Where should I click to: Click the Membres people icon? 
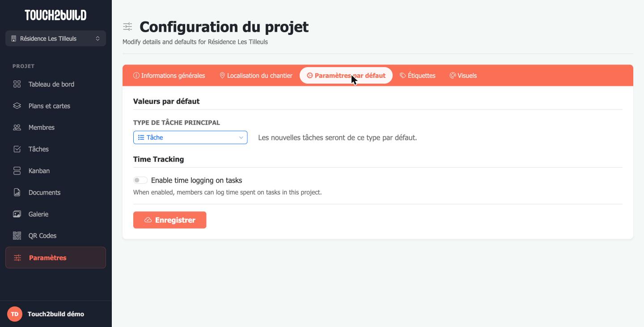coord(17,127)
